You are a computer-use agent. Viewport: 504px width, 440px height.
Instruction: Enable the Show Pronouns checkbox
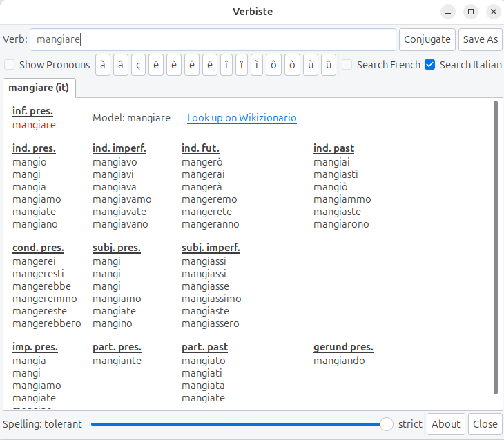pyautogui.click(x=10, y=65)
